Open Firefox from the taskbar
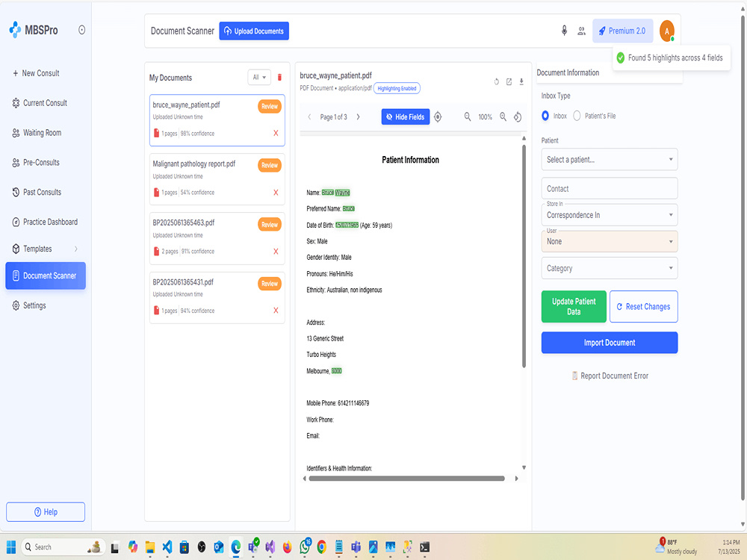The width and height of the screenshot is (747, 560). point(288,547)
